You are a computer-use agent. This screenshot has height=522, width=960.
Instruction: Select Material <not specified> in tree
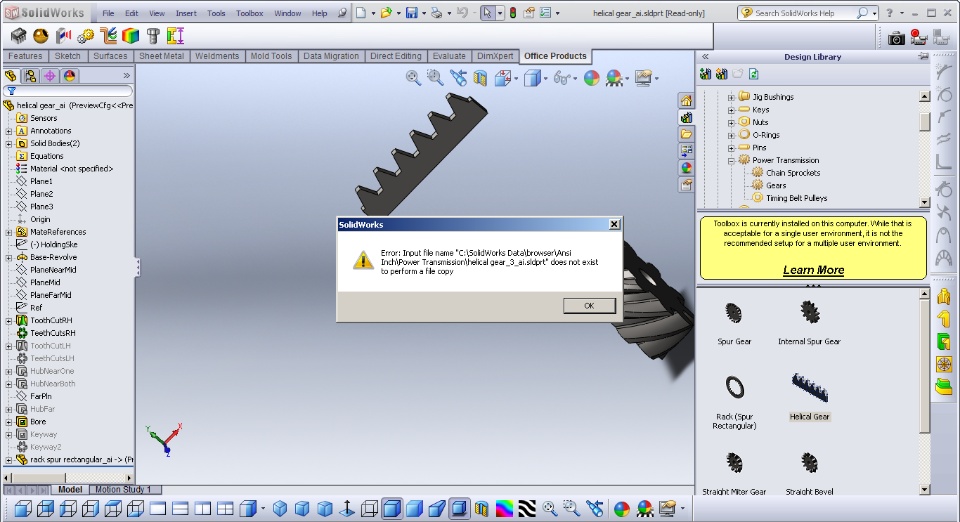pyautogui.click(x=71, y=168)
